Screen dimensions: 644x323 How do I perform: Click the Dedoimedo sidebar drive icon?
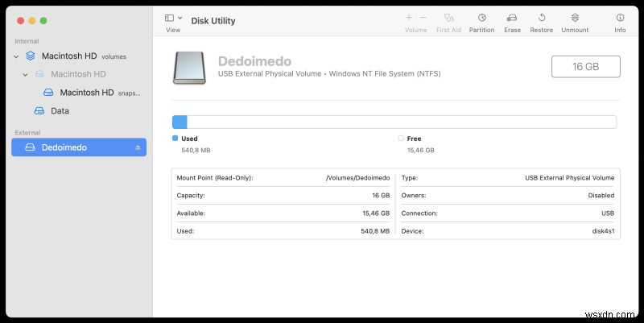pos(30,147)
